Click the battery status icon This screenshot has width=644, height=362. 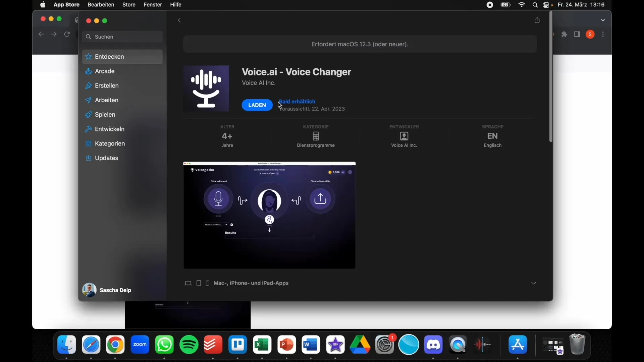coord(506,5)
